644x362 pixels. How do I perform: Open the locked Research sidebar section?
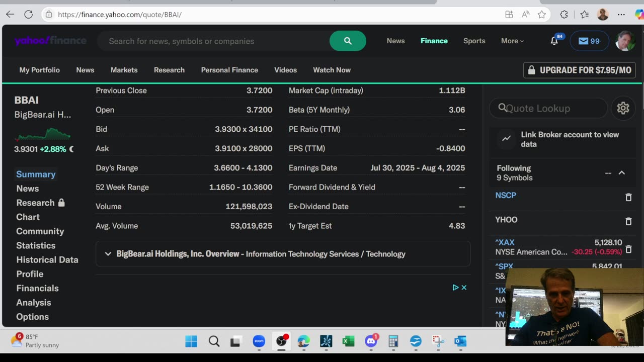pos(40,203)
